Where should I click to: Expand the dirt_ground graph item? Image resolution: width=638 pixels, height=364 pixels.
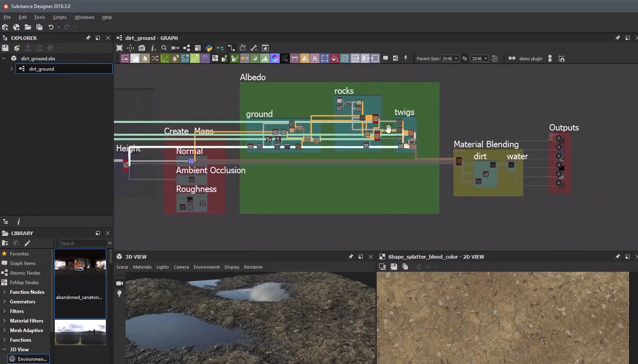12,69
